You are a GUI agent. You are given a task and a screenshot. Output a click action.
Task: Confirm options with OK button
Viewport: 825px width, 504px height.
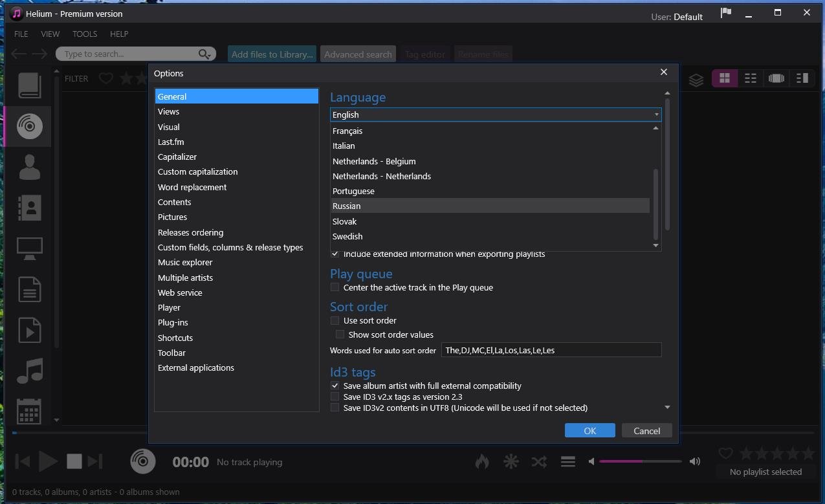(590, 430)
